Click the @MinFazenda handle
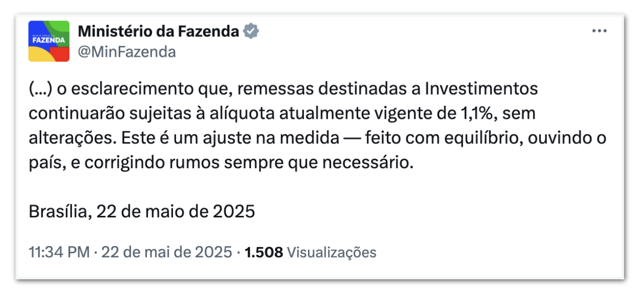 [127, 52]
